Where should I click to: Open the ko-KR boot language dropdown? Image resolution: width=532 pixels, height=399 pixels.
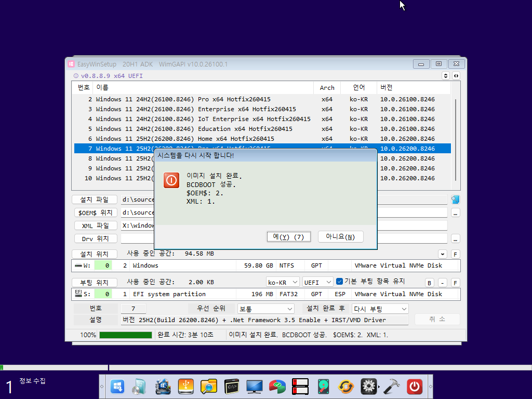click(283, 282)
